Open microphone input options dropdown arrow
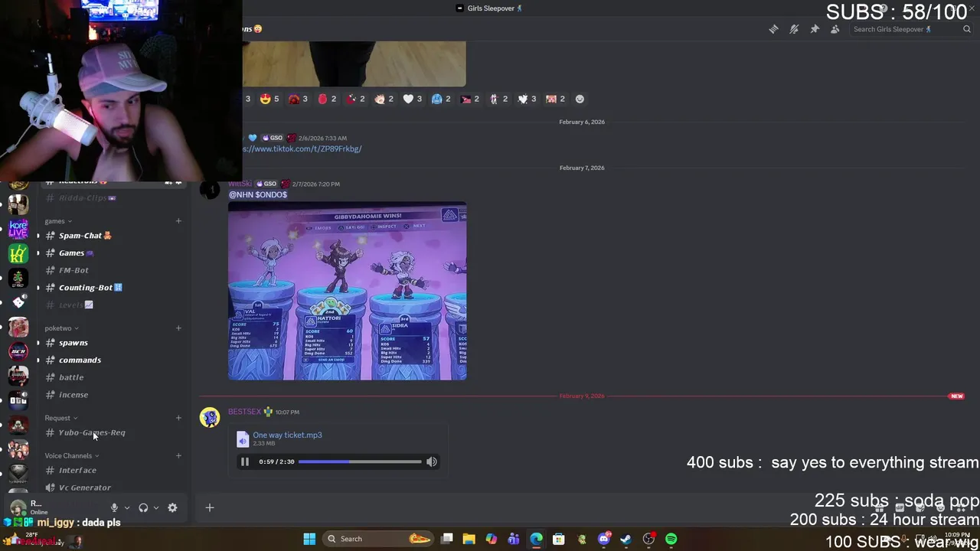This screenshot has height=551, width=980. click(126, 507)
